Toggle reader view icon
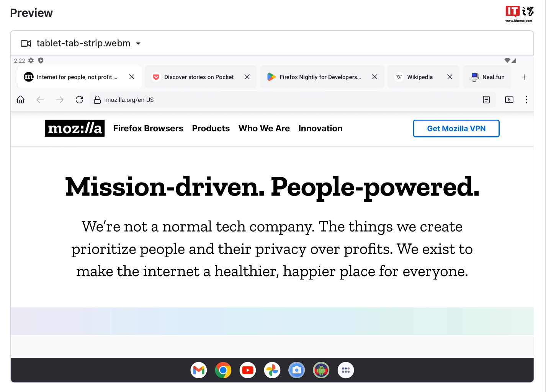 pos(486,100)
